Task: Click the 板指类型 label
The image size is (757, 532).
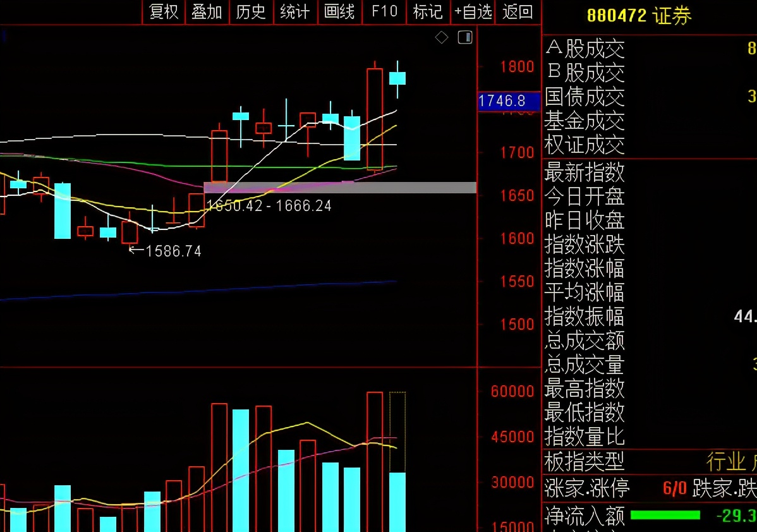Action: (584, 461)
